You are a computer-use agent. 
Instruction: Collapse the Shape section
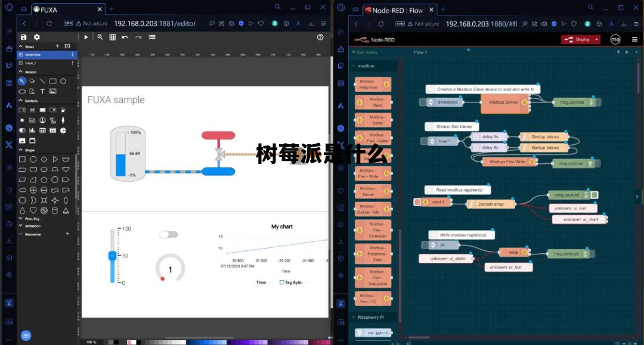[x=20, y=150]
